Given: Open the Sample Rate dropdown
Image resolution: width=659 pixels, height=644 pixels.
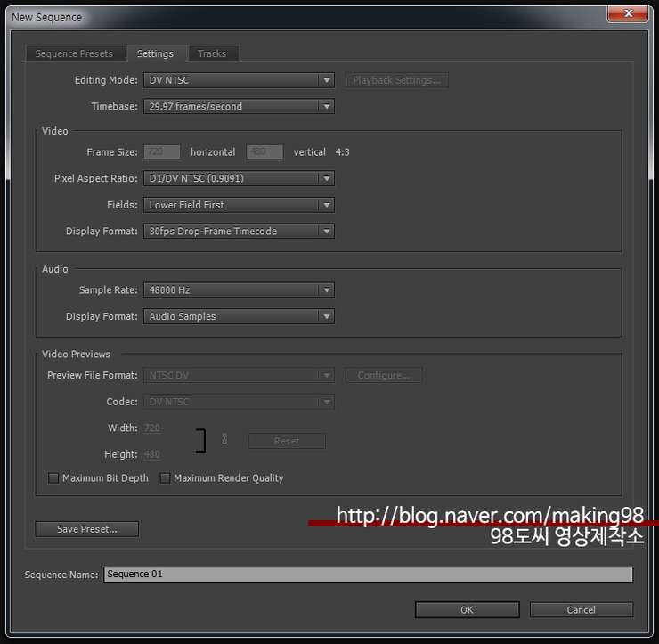Looking at the screenshot, I should tap(239, 290).
